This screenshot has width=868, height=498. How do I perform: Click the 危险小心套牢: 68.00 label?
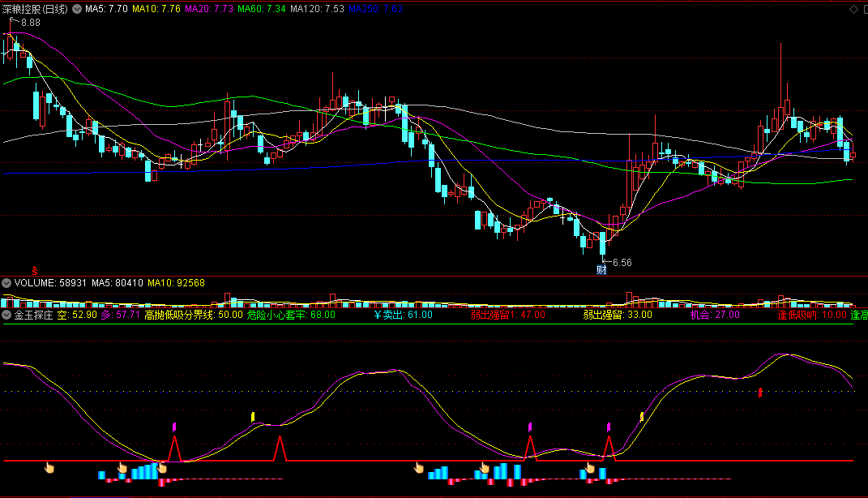291,315
